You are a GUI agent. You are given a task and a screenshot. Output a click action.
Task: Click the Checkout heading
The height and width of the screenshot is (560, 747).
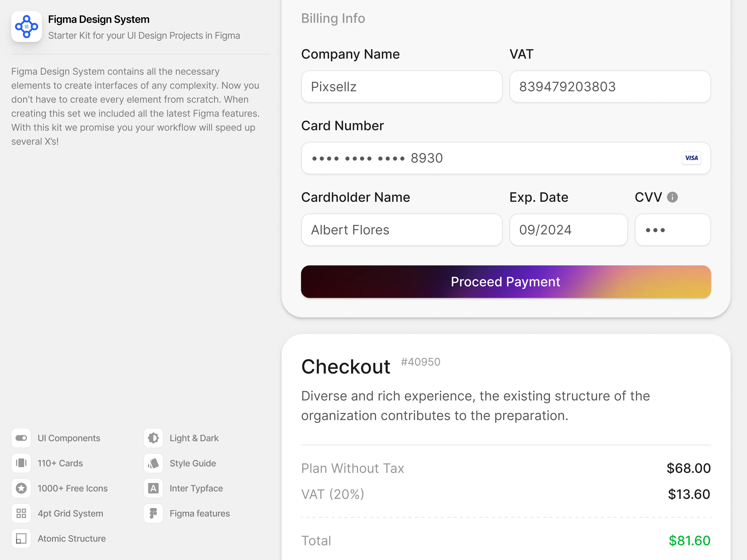[345, 367]
